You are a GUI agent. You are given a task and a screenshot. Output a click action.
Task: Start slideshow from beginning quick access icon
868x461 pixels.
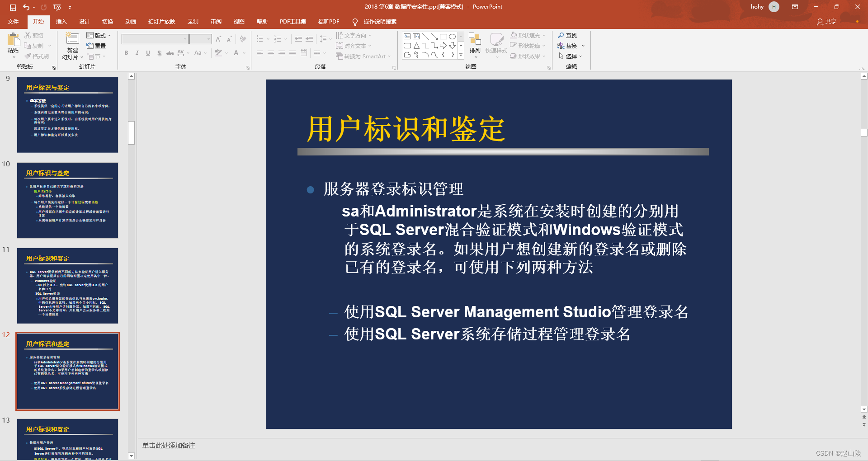(x=57, y=7)
